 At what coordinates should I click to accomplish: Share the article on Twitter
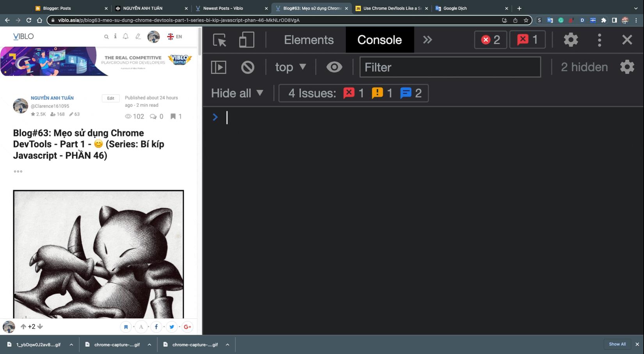click(x=172, y=327)
